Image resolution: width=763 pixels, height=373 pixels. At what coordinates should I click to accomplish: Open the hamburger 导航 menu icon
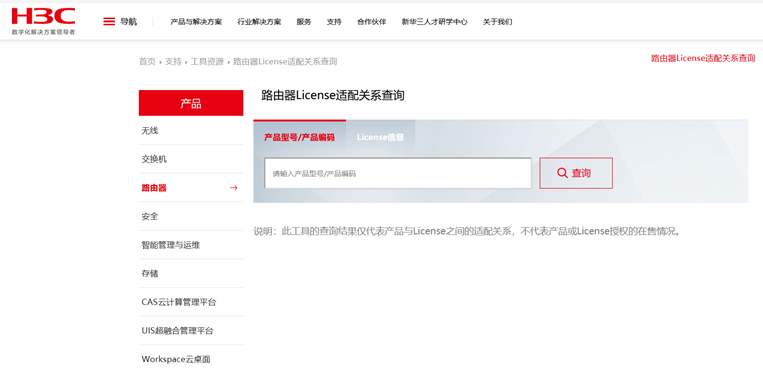109,21
